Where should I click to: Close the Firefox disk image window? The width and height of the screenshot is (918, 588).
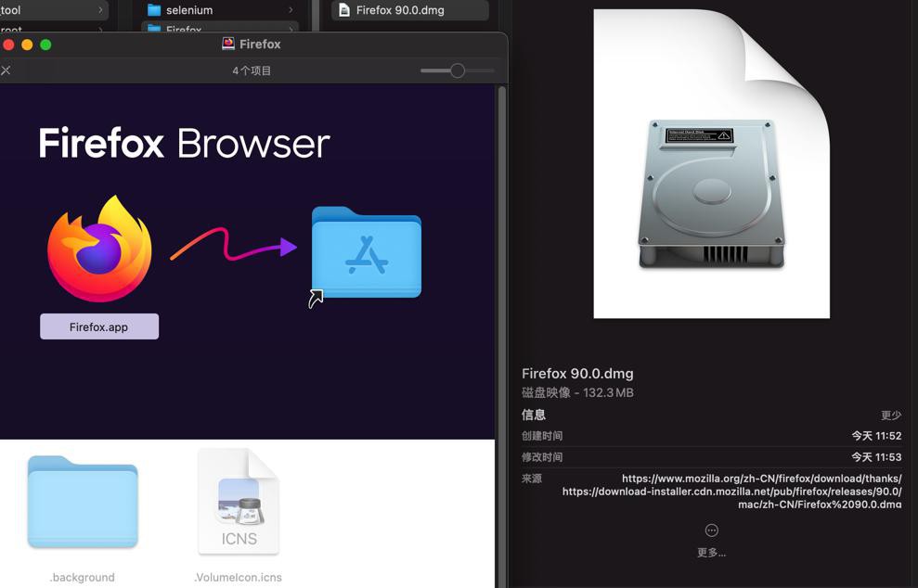[8, 45]
